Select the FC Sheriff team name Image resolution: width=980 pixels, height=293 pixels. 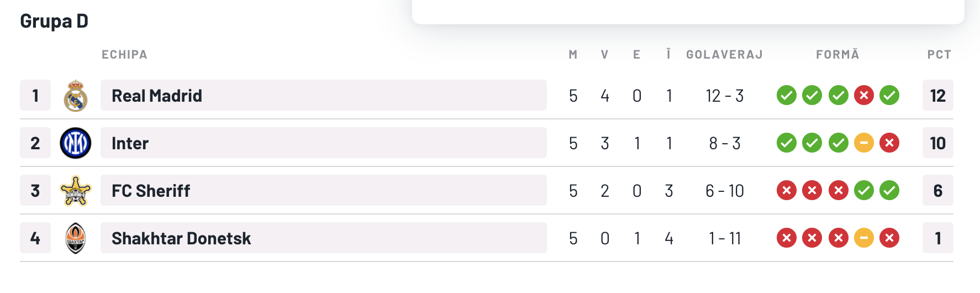[x=151, y=191]
